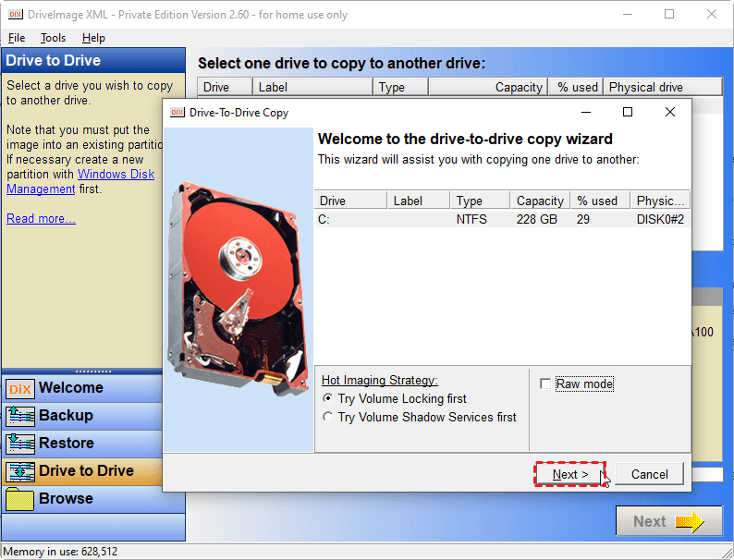Select the C: NTFS drive row
This screenshot has height=560, width=734.
[x=500, y=219]
